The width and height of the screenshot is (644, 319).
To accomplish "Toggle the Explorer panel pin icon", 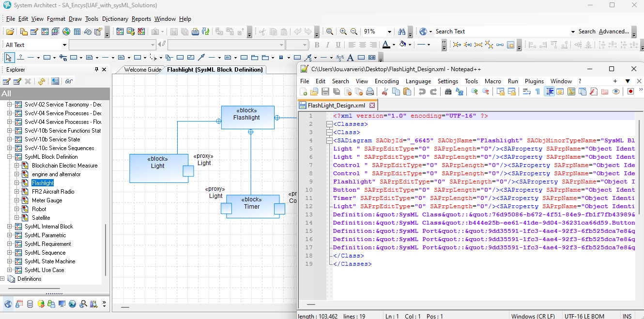I will [96, 70].
